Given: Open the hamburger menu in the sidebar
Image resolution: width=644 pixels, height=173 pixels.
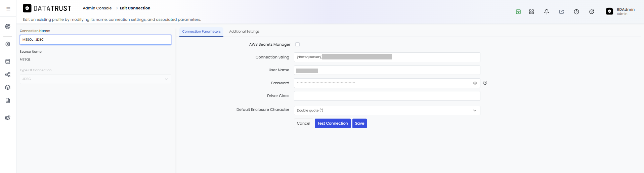Looking at the screenshot, I should (x=8, y=9).
